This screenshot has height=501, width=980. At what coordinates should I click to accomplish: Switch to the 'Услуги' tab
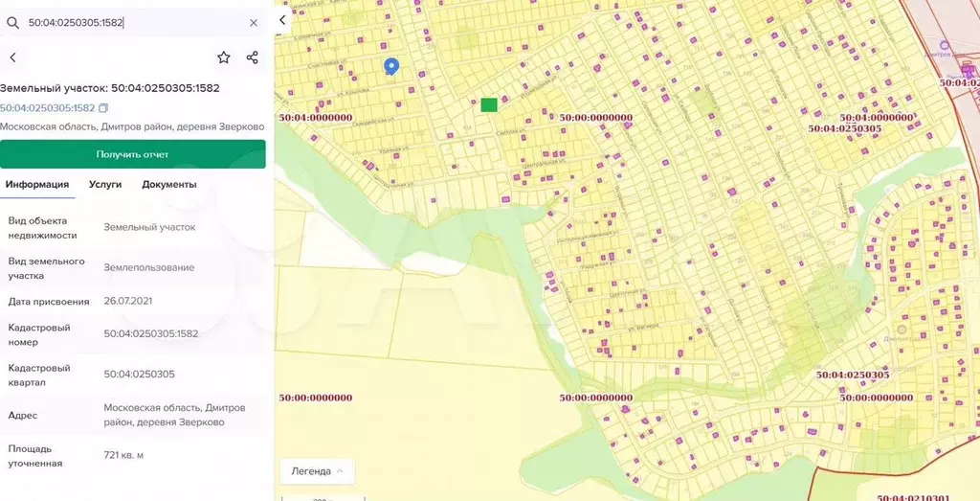tap(105, 185)
